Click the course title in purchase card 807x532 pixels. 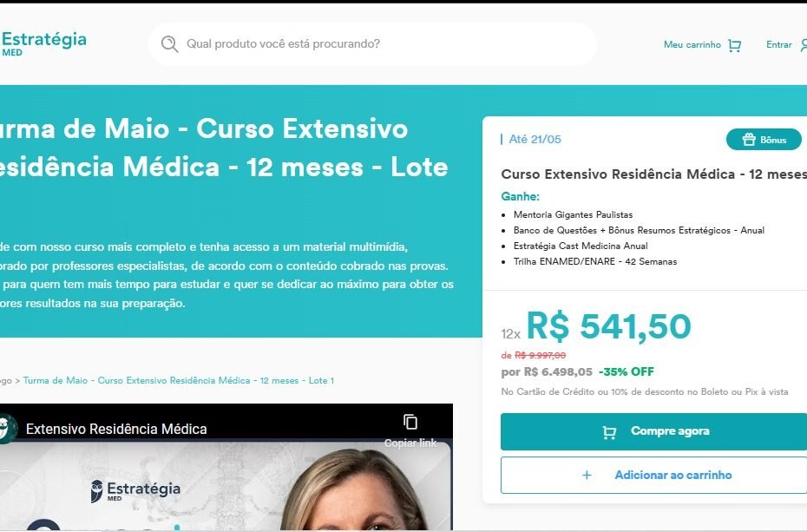tap(653, 174)
